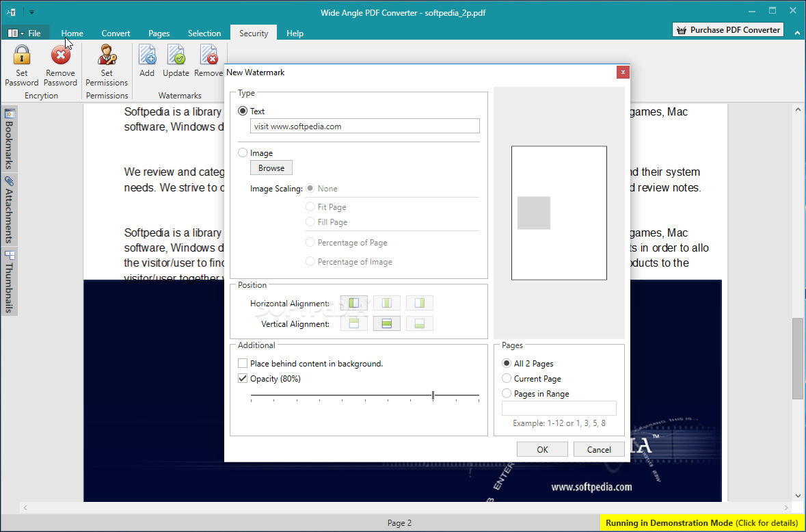Select All 2 Pages option
Viewport: 806px width, 532px height.
click(507, 363)
